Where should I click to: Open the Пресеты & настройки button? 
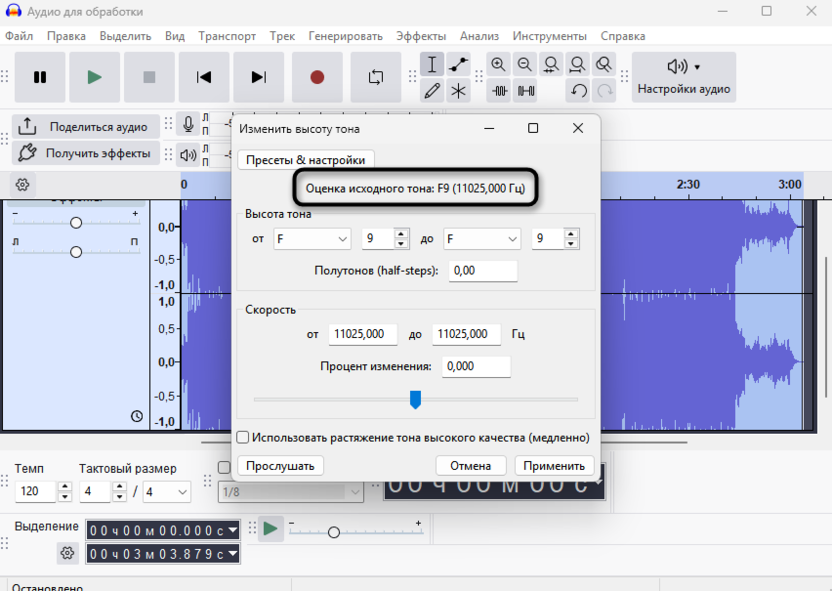pos(306,160)
